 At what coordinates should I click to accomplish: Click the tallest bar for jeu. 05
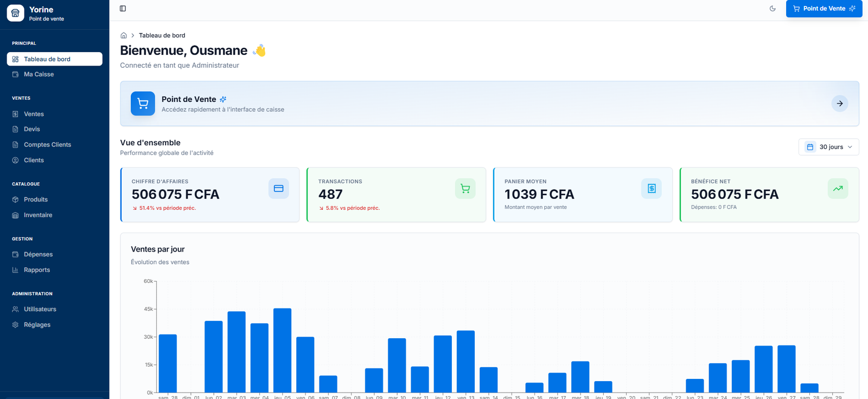click(x=282, y=350)
